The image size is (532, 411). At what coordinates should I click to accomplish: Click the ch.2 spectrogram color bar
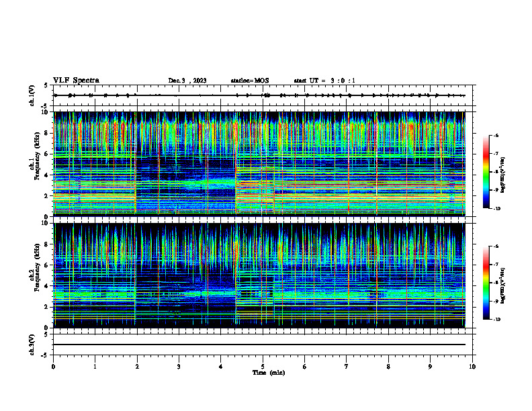point(486,283)
